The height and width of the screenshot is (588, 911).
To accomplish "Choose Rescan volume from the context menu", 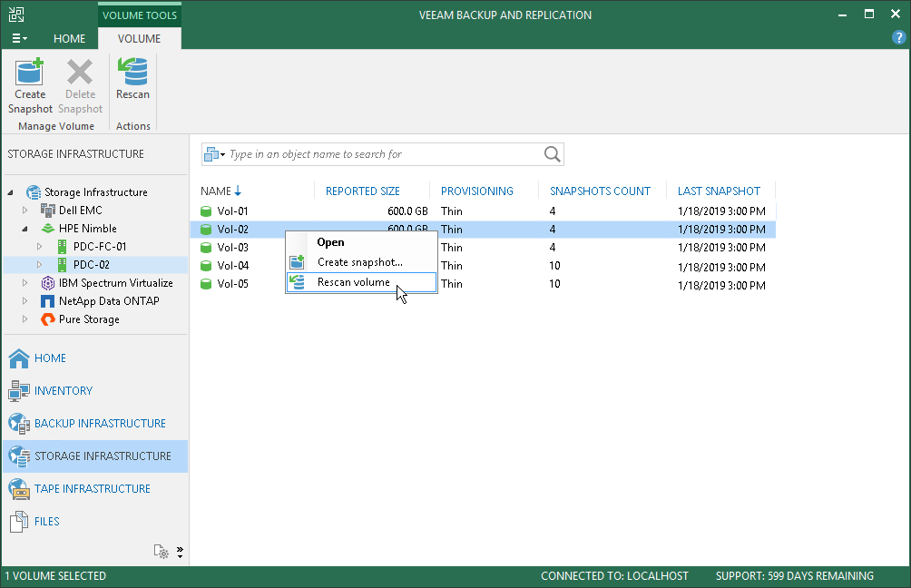I will pyautogui.click(x=361, y=282).
